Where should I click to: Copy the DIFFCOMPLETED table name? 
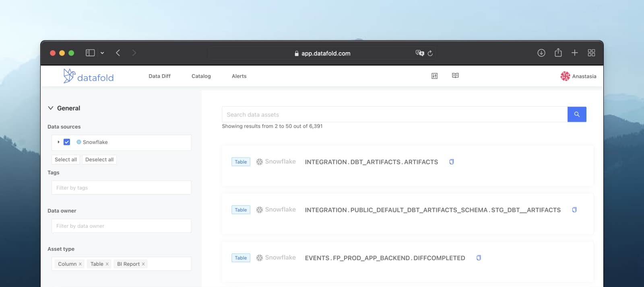pyautogui.click(x=479, y=258)
